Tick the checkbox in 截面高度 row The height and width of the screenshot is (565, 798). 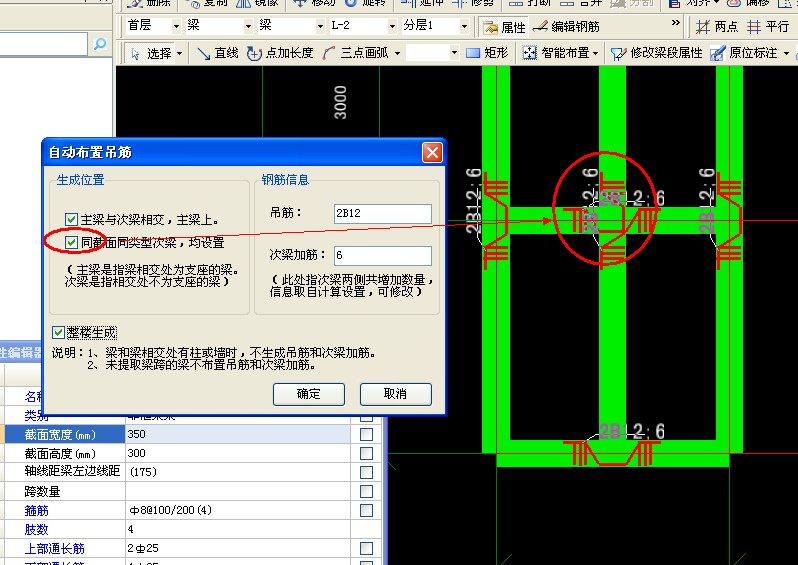pyautogui.click(x=366, y=453)
